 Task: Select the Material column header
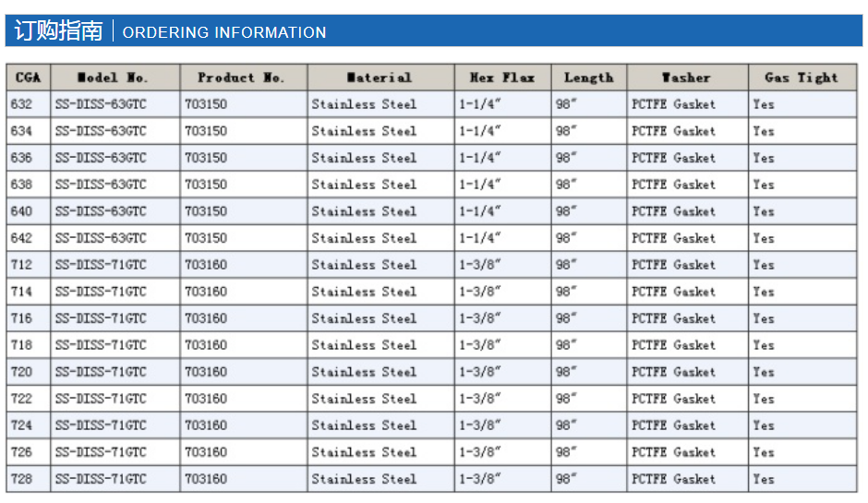380,78
